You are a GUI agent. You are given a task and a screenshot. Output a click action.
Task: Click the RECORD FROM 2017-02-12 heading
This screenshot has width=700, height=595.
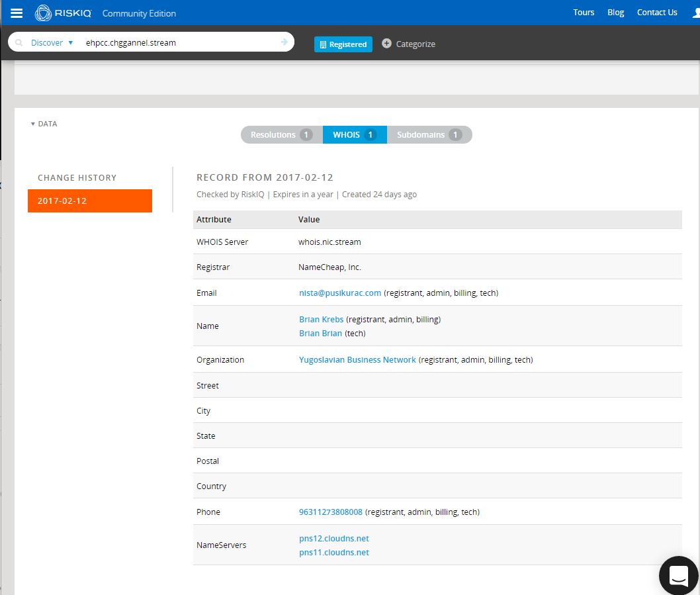pos(265,177)
